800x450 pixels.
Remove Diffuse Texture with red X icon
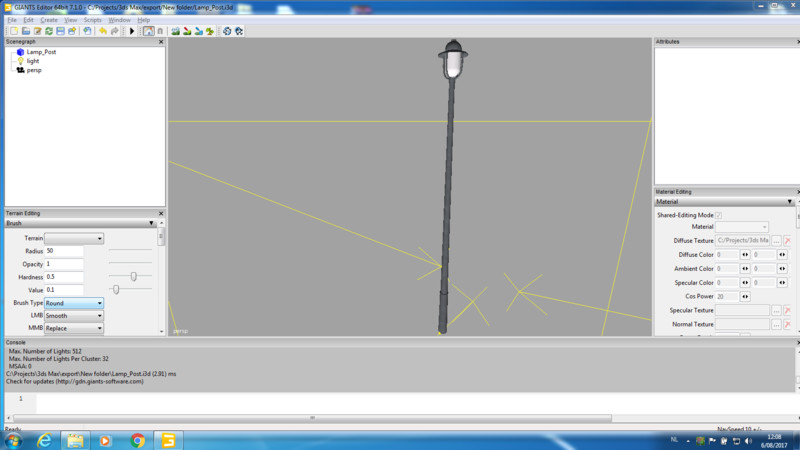pyautogui.click(x=787, y=241)
